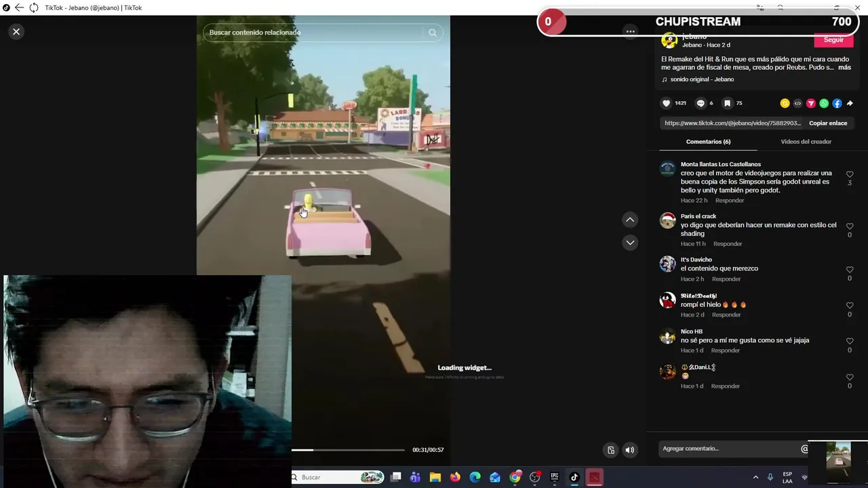
Task: Open more share options arrow
Action: pyautogui.click(x=850, y=104)
